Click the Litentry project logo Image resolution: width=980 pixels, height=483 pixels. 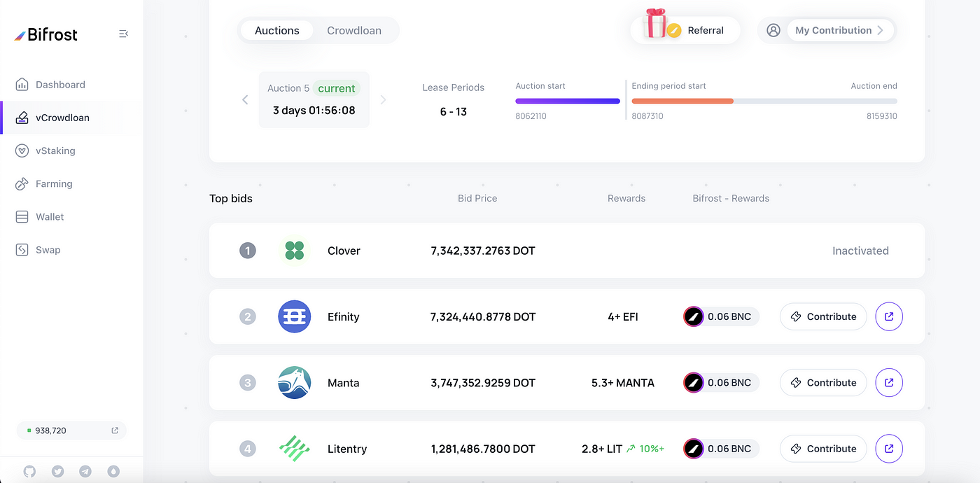(295, 449)
